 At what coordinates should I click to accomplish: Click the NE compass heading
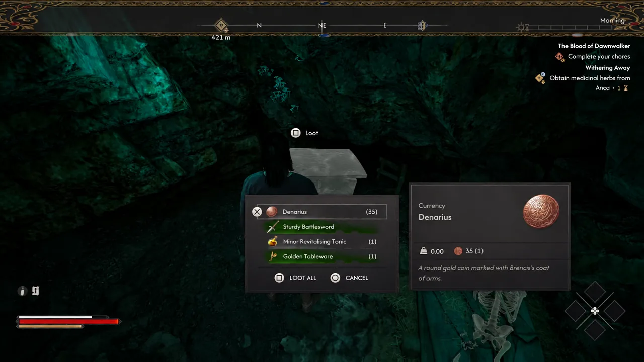(322, 25)
